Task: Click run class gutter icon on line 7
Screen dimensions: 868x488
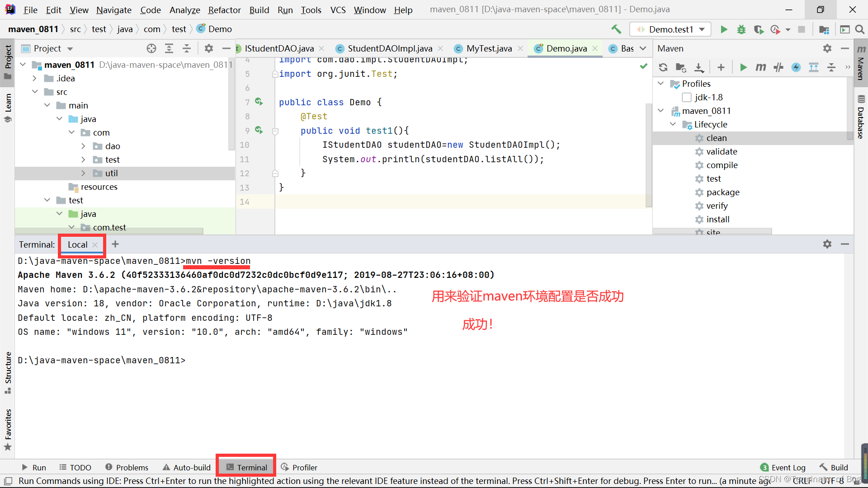Action: 259,102
